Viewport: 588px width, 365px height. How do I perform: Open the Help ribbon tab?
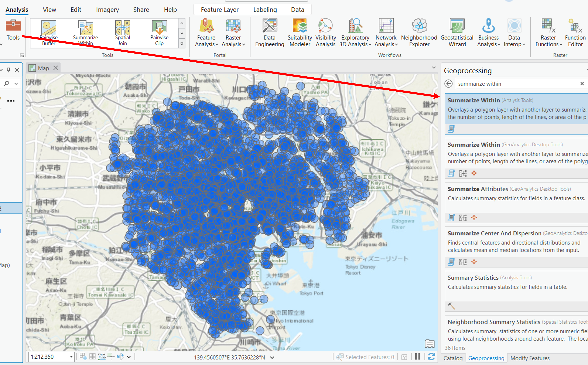170,10
